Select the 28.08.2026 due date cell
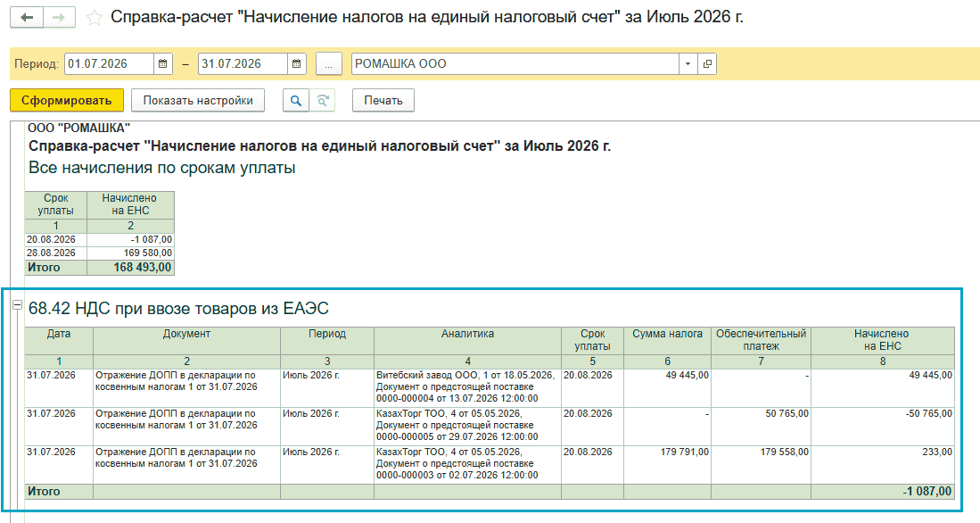980x523 pixels. click(55, 253)
